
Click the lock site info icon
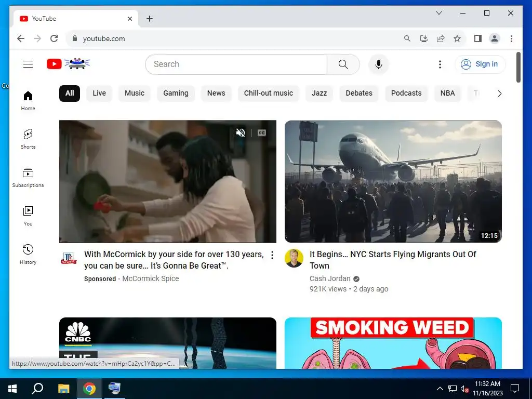coord(75,38)
